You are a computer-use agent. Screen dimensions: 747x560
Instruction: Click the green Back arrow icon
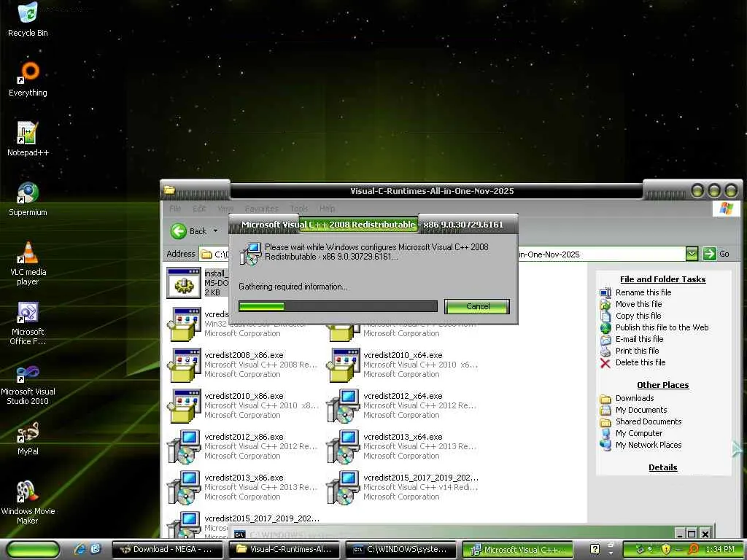178,231
